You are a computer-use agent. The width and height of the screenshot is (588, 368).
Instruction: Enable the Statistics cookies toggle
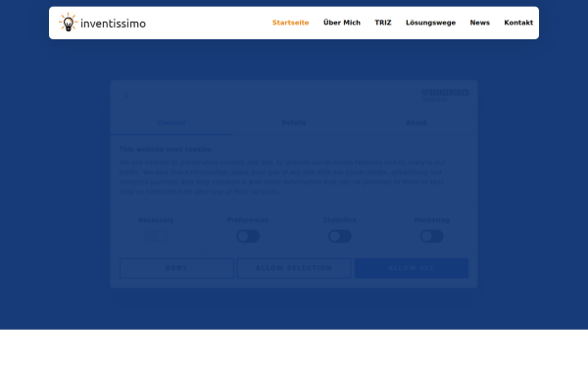pyautogui.click(x=340, y=237)
